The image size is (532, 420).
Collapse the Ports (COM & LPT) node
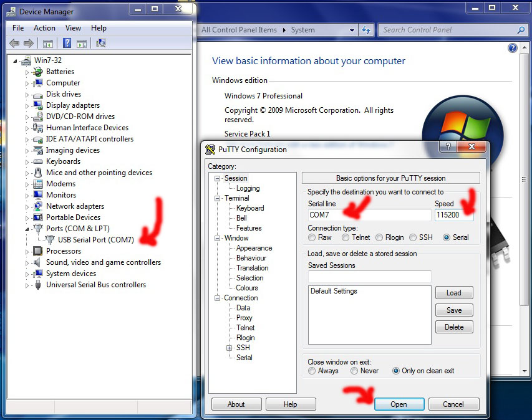[x=27, y=229]
